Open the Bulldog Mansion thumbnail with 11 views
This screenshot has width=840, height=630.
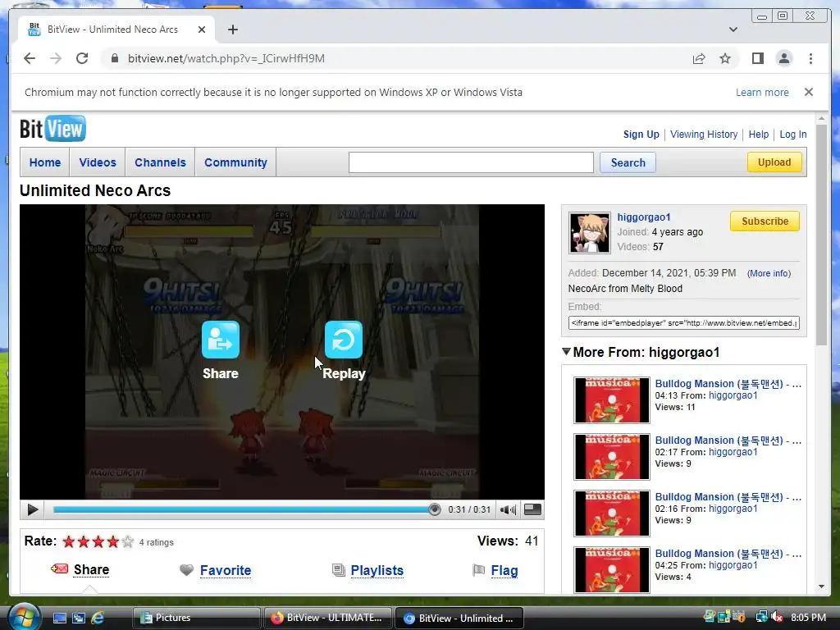(611, 400)
